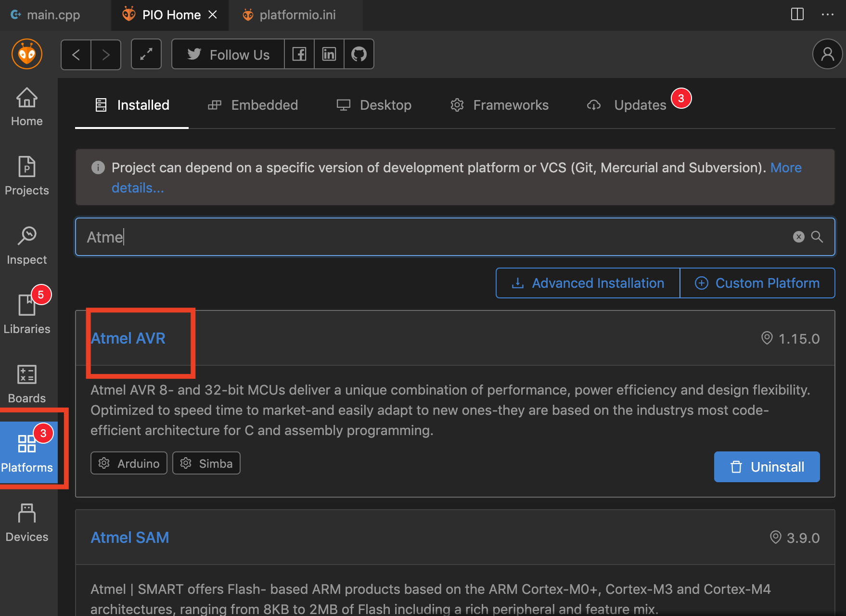Open the LinkedIn link icon

click(329, 54)
